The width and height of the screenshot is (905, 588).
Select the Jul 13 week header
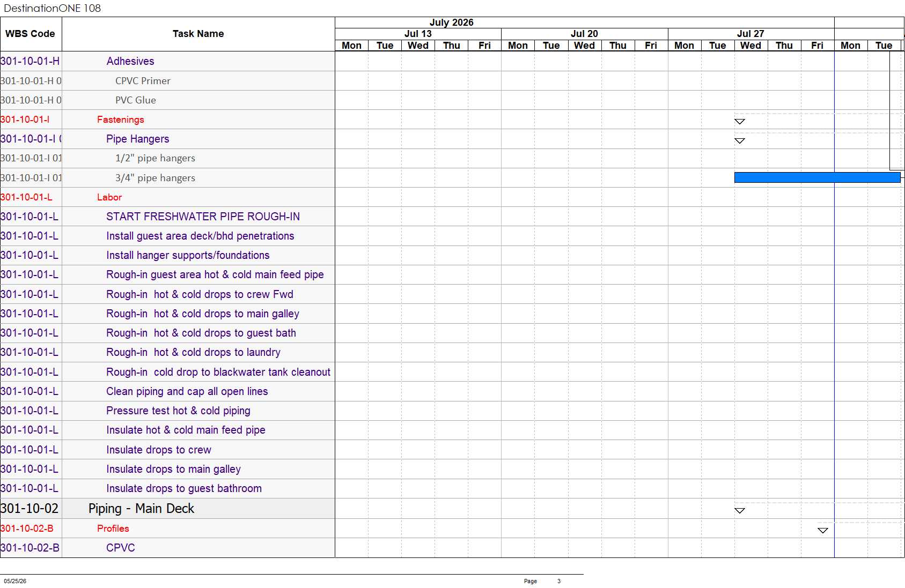[x=418, y=34]
